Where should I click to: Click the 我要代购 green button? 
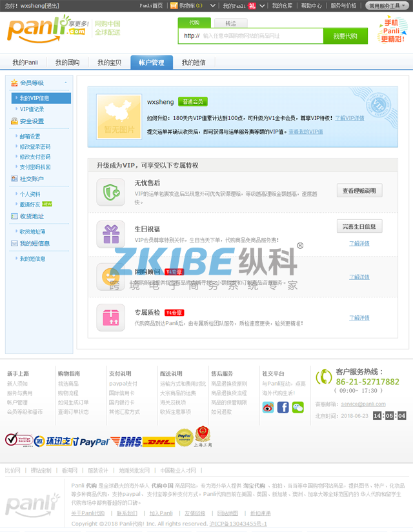[345, 36]
